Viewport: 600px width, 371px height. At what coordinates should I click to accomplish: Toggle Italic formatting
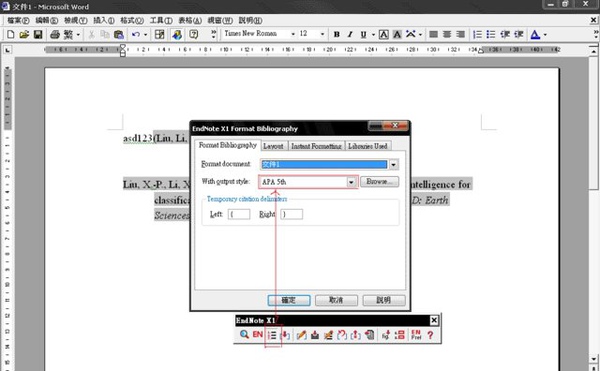(x=350, y=34)
